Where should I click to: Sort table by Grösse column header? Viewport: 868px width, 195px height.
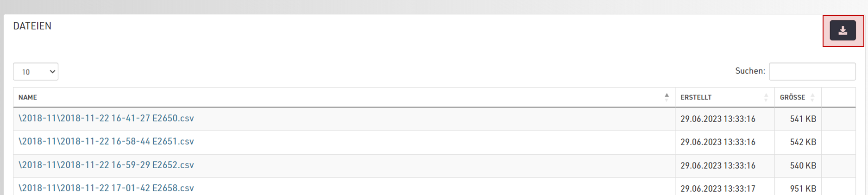click(792, 97)
